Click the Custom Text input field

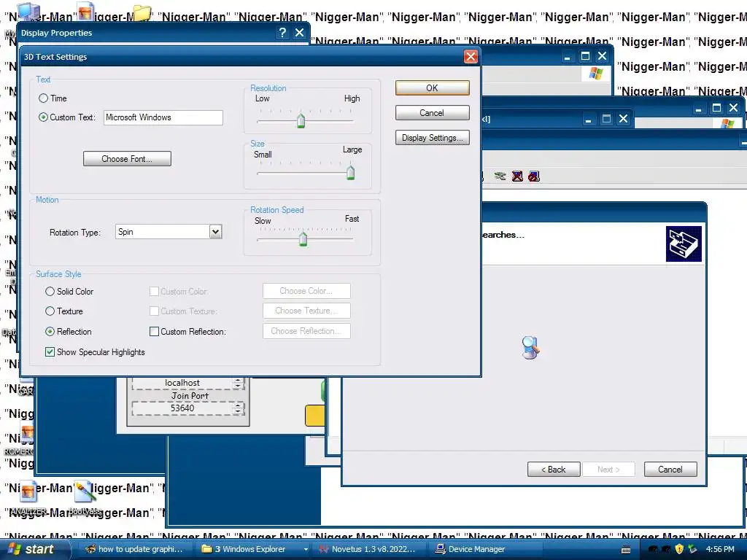tap(163, 117)
